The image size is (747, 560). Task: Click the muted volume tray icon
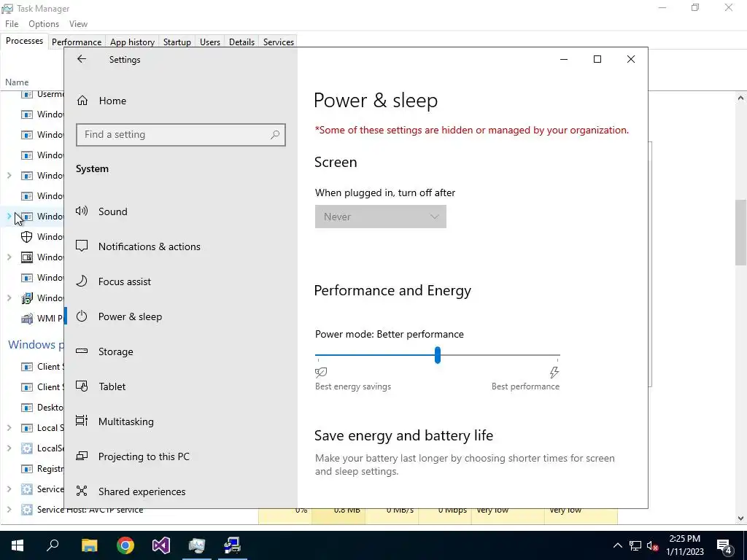point(653,545)
